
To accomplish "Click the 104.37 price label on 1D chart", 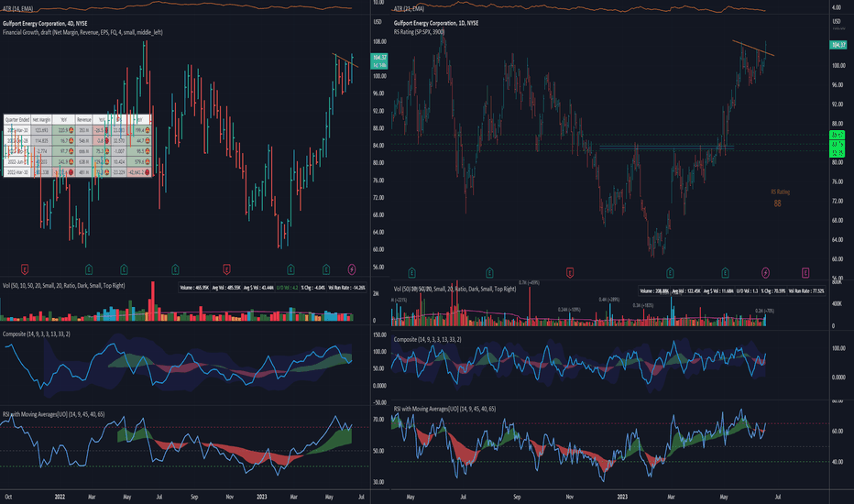I will 838,45.
